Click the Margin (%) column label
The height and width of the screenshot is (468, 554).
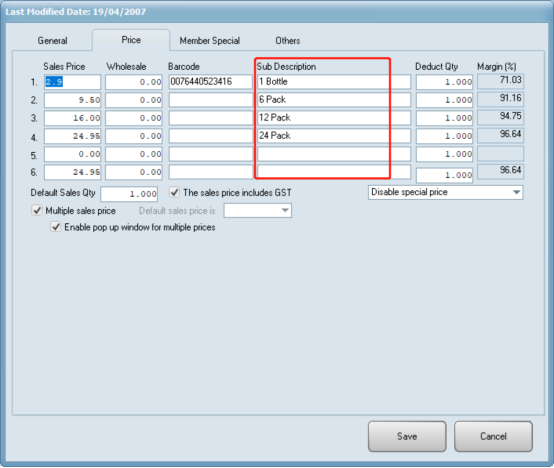[x=496, y=66]
